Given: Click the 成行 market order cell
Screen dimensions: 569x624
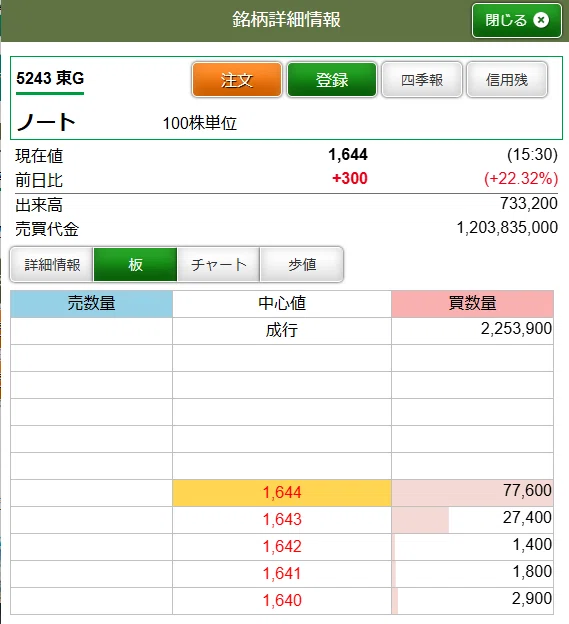Looking at the screenshot, I should click(x=282, y=331).
